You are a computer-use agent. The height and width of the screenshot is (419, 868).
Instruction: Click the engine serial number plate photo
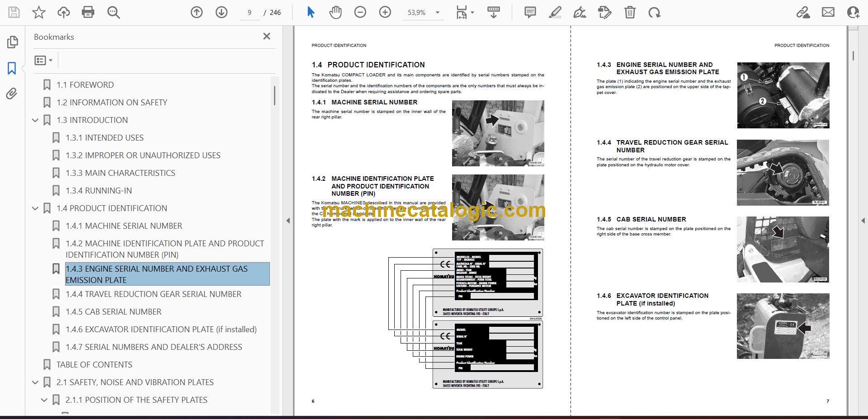[783, 95]
